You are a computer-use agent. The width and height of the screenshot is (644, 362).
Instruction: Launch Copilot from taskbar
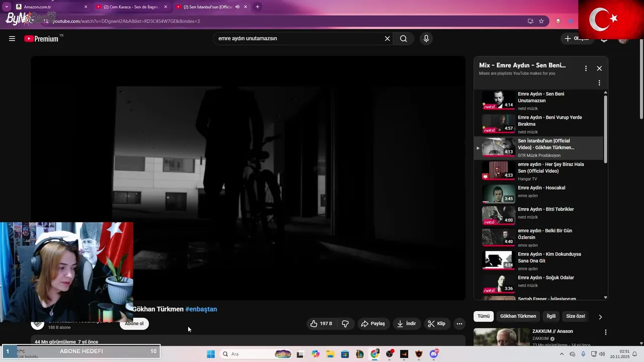click(315, 354)
